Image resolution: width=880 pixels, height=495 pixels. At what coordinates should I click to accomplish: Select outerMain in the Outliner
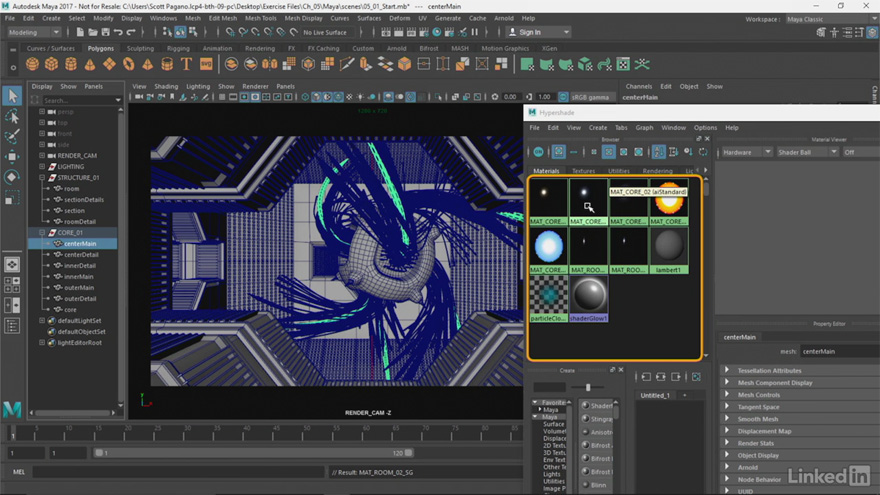(x=79, y=287)
